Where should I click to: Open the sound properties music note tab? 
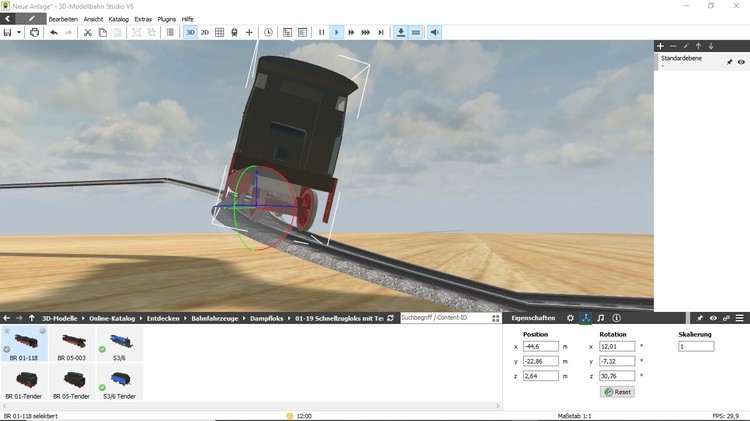click(x=600, y=318)
